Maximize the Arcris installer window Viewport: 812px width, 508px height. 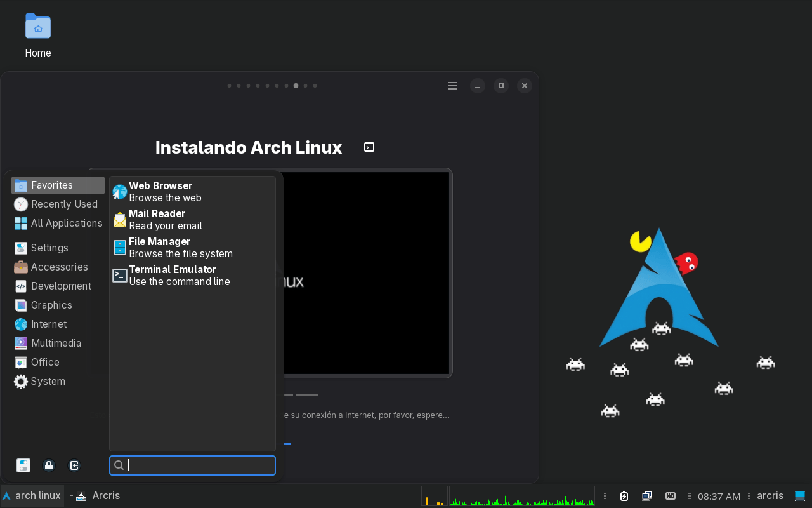tap(501, 86)
